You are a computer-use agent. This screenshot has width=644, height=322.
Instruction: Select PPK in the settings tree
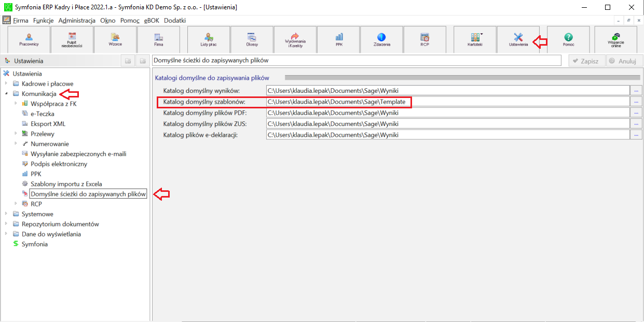(36, 174)
